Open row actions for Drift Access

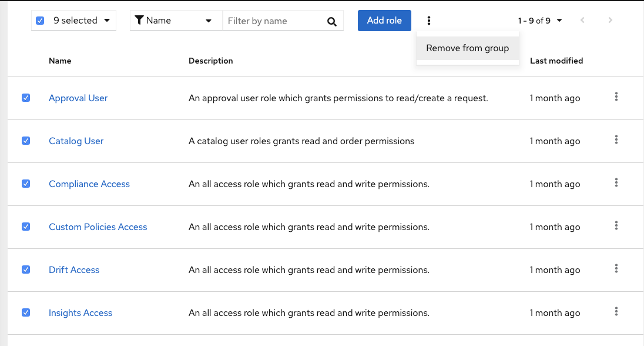coord(616,269)
